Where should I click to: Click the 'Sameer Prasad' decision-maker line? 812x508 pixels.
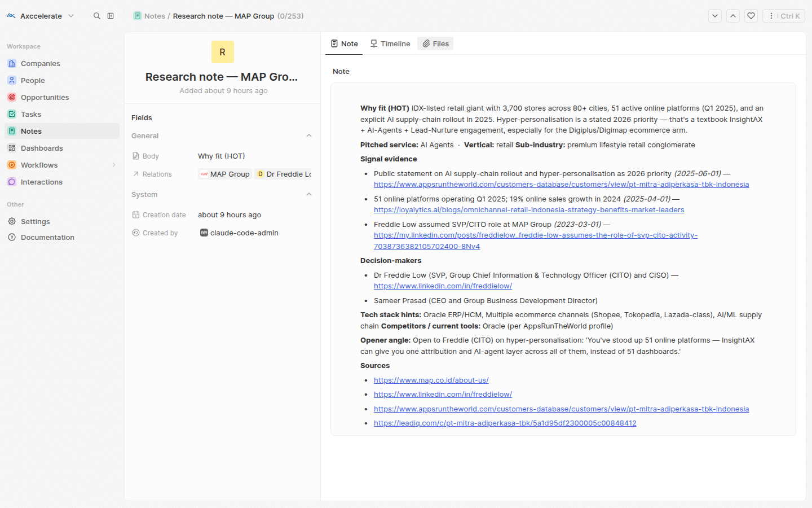coord(486,301)
